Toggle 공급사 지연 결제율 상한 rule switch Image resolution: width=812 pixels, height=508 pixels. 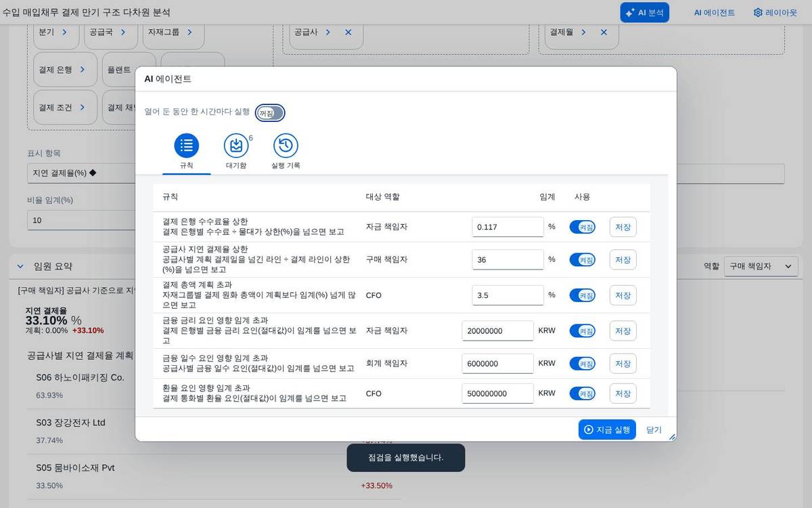[x=583, y=259]
